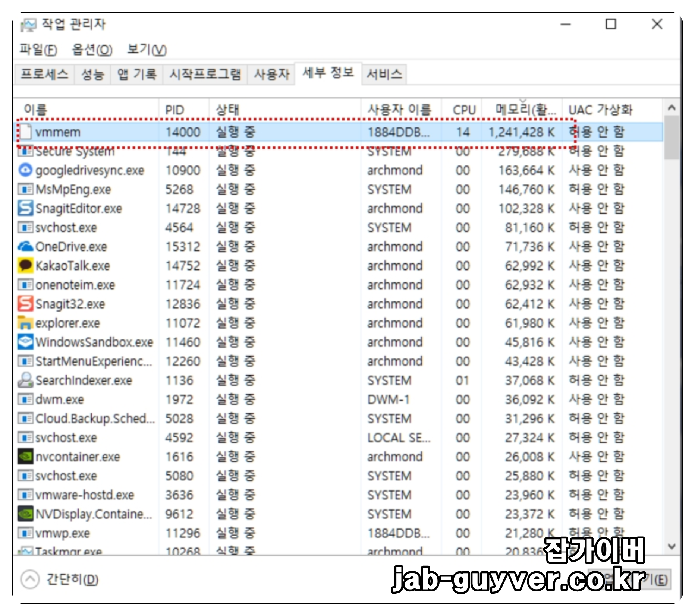Collapse view with 간단히(D) expander
Image resolution: width=695 pixels, height=616 pixels.
pyautogui.click(x=60, y=579)
